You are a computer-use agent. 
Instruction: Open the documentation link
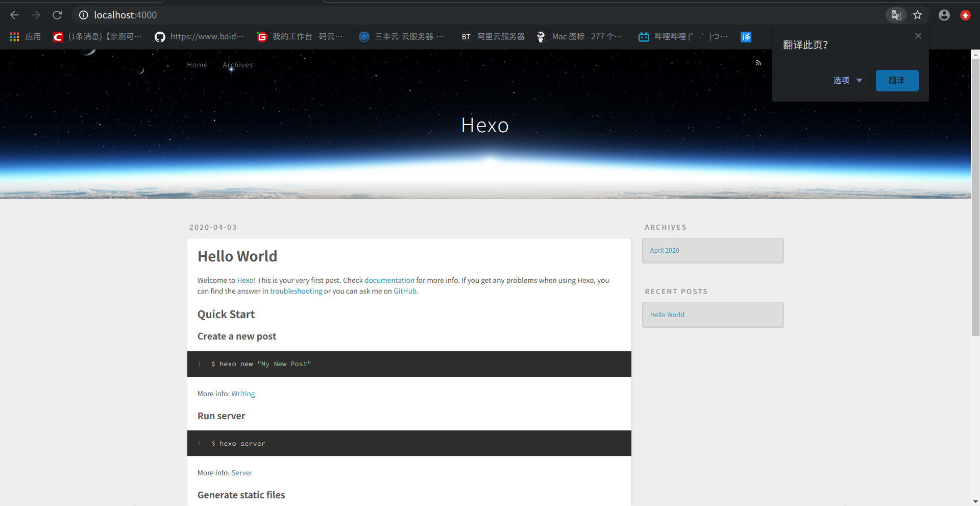389,280
